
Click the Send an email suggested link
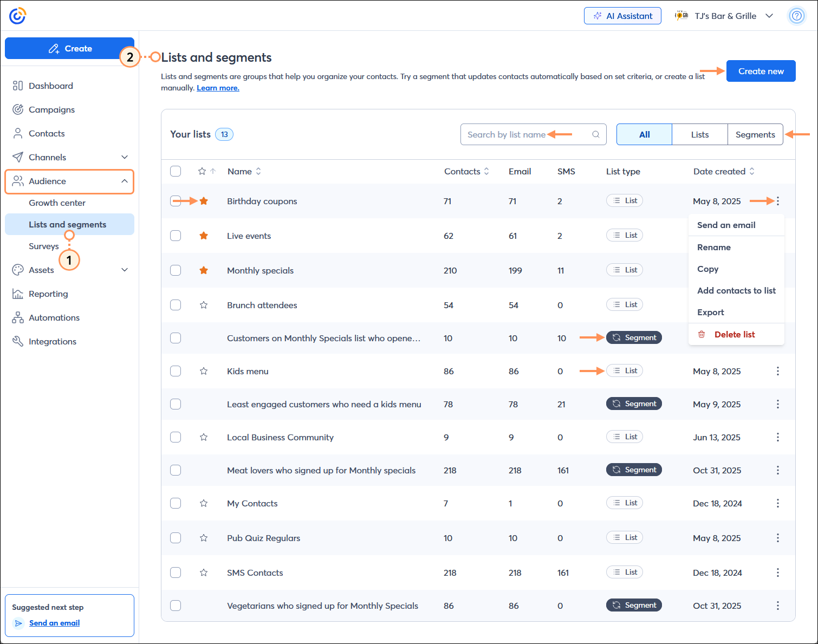[x=54, y=623]
